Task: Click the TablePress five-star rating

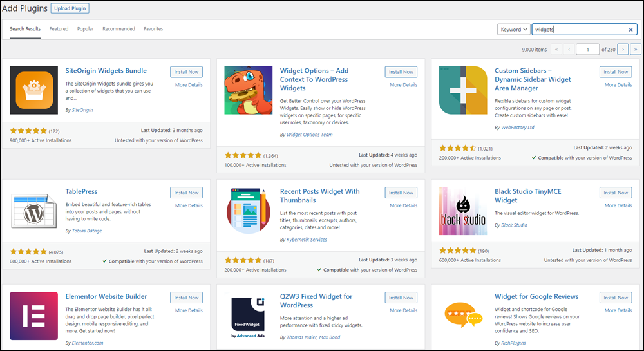Action: (28, 252)
